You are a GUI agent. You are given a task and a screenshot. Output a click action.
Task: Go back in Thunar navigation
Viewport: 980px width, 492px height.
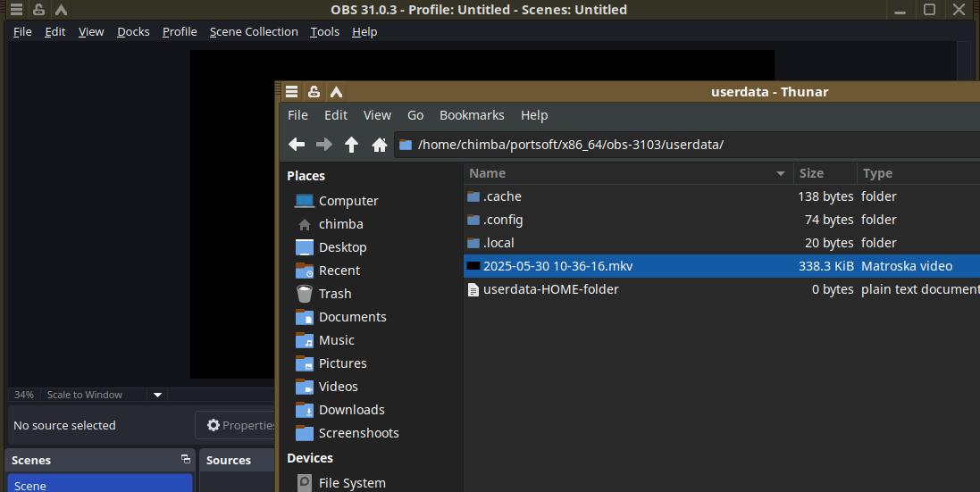coord(297,145)
